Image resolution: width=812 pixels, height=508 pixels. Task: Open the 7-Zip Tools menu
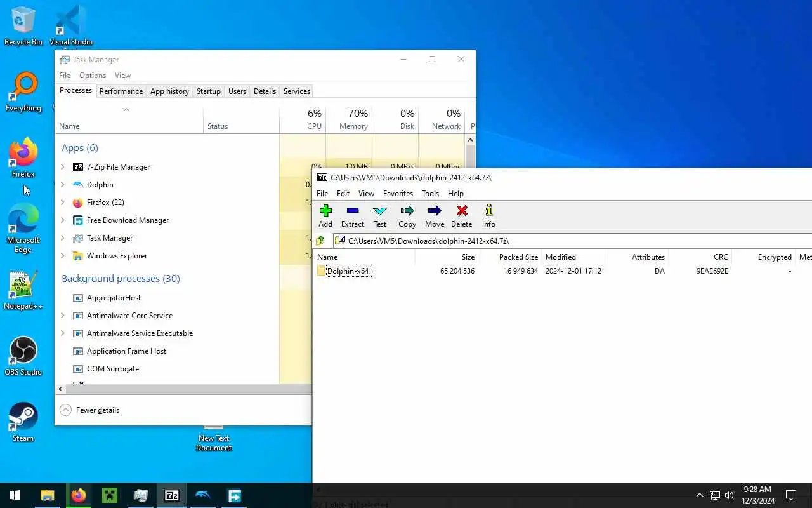tap(430, 194)
